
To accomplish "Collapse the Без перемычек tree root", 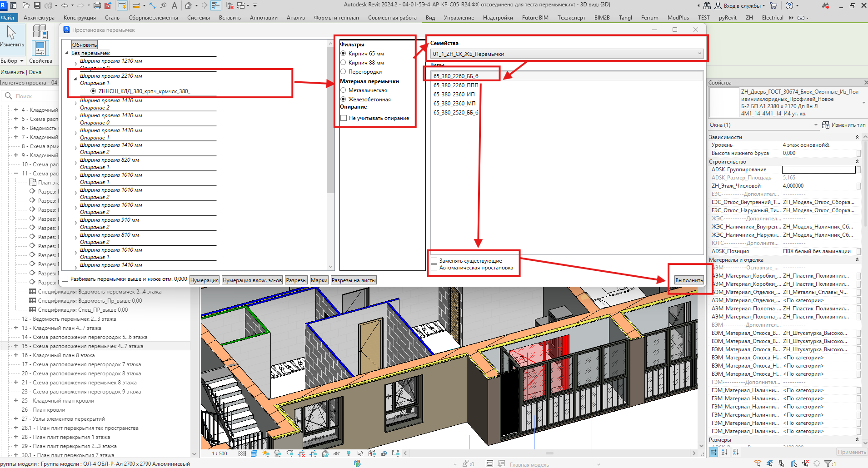I will pyautogui.click(x=67, y=53).
